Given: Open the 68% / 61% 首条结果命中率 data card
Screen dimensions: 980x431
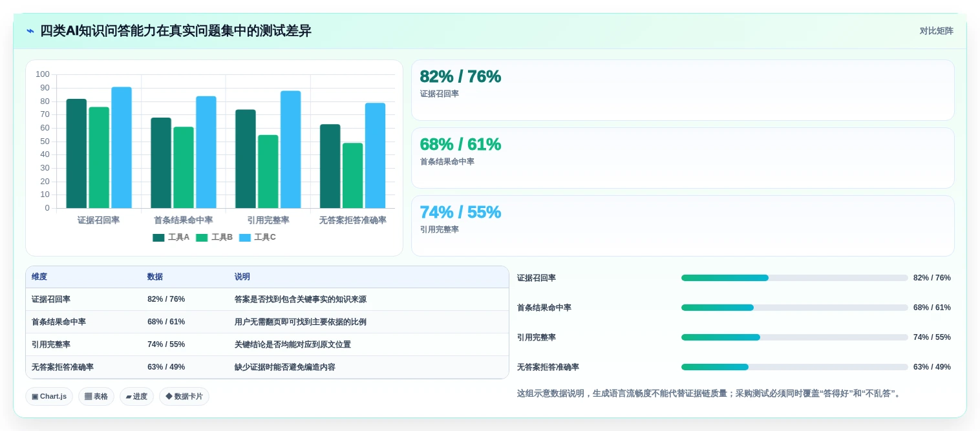Looking at the screenshot, I should (x=683, y=158).
